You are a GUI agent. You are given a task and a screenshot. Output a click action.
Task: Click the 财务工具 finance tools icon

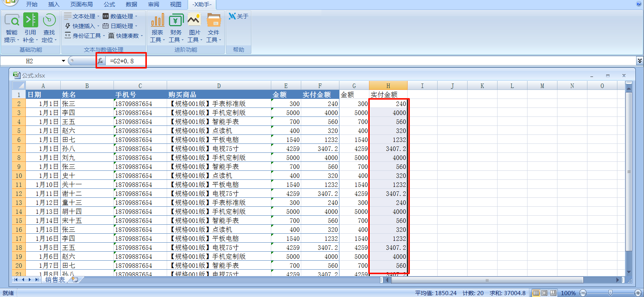tap(176, 20)
